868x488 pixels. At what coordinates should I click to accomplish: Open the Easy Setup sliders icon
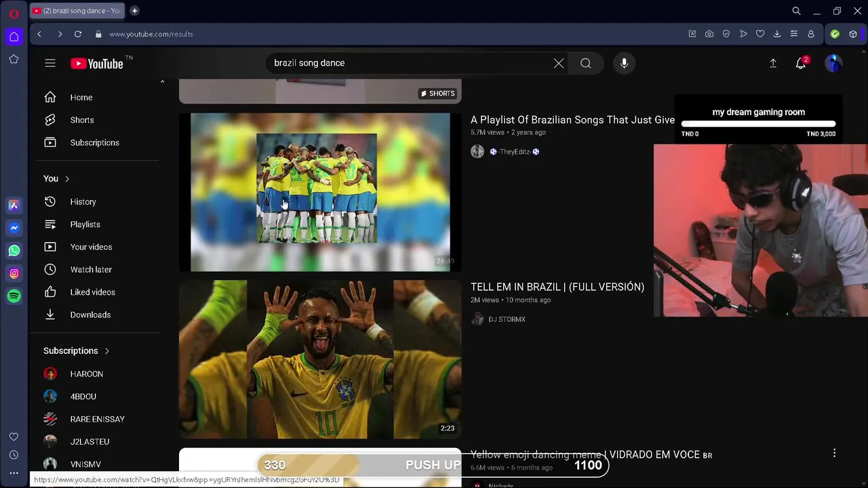tap(794, 34)
